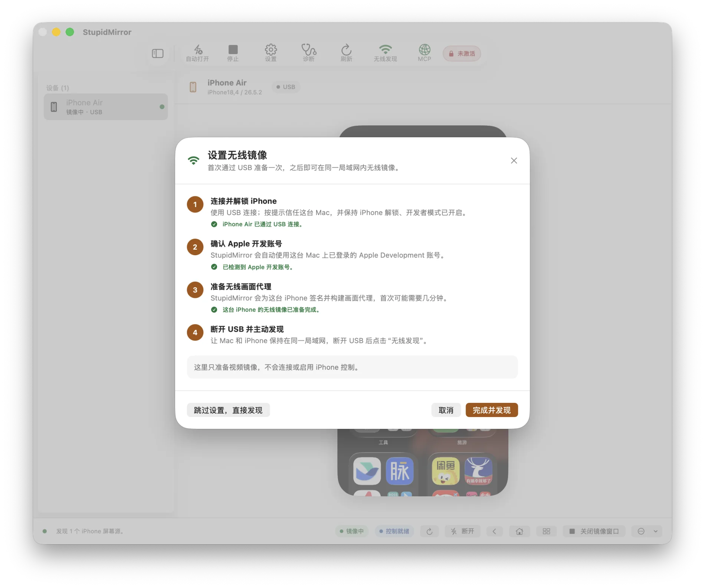705x588 pixels.
Task: Tap the white deer app icon on iPhone
Action: pos(479,471)
